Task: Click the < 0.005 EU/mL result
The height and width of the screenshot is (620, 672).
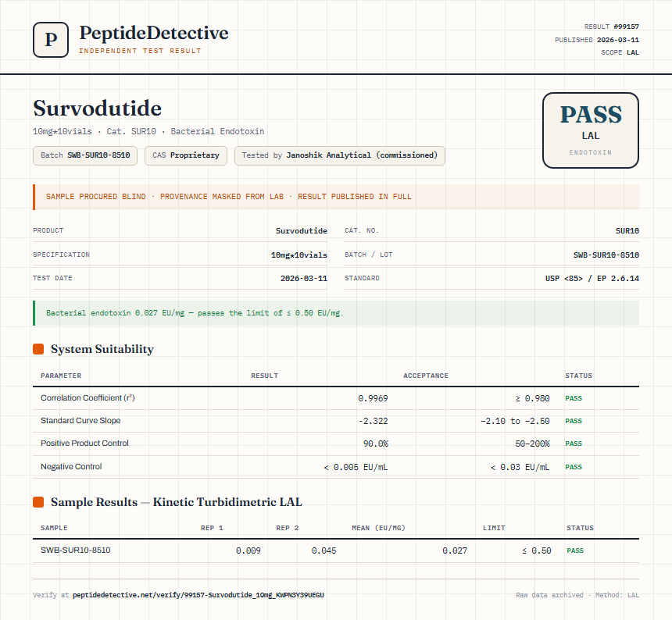Action: [356, 467]
